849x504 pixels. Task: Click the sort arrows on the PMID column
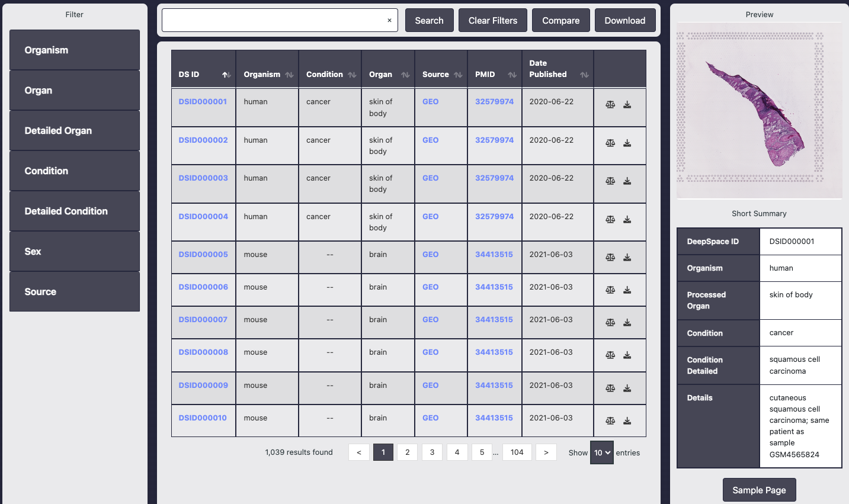point(511,75)
